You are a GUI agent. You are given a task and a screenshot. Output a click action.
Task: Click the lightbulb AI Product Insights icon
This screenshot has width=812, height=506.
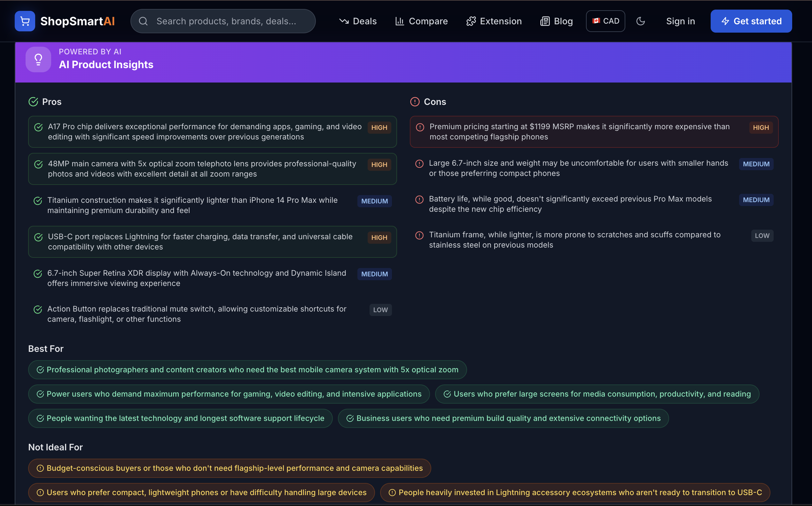click(x=38, y=59)
